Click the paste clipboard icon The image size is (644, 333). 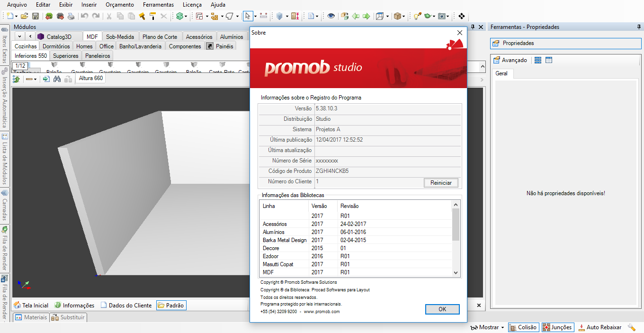click(x=131, y=16)
